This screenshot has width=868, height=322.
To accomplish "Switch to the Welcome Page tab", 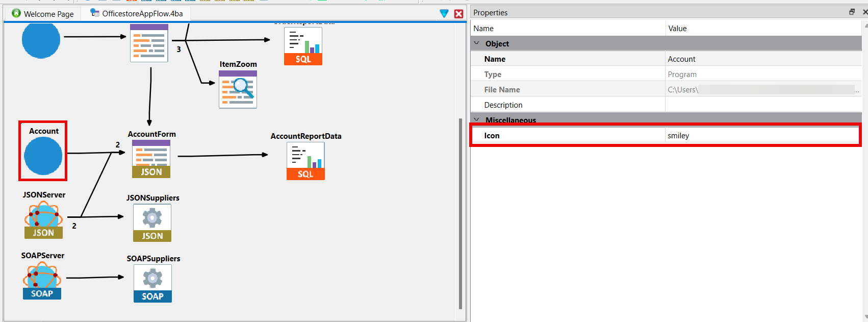I will pos(43,14).
